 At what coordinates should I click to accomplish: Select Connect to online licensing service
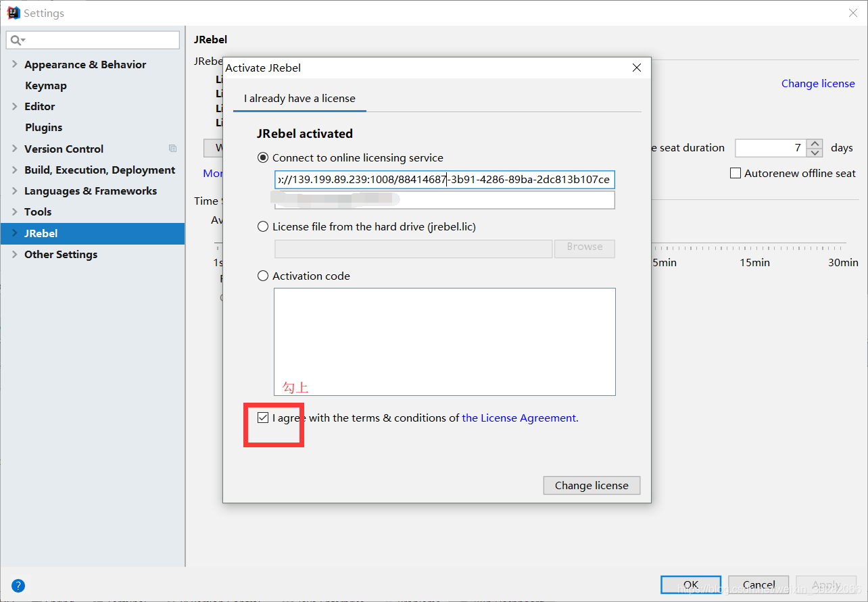tap(263, 157)
